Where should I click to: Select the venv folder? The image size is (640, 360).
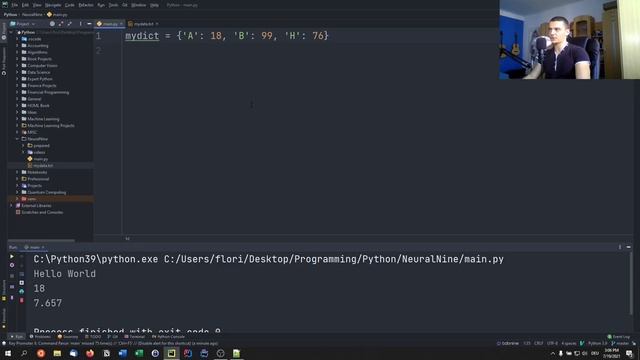point(31,199)
